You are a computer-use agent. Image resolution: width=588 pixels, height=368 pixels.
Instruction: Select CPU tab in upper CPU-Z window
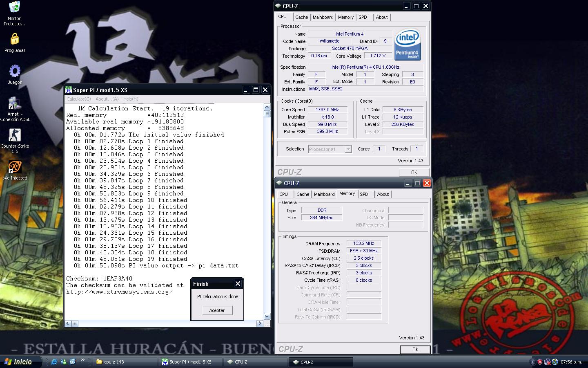point(283,16)
